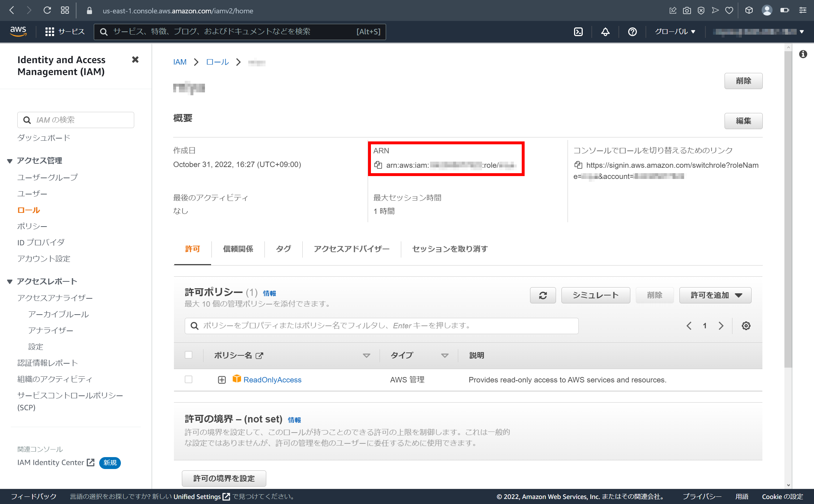Copy the role ARN to clipboard
814x504 pixels.
pyautogui.click(x=378, y=165)
